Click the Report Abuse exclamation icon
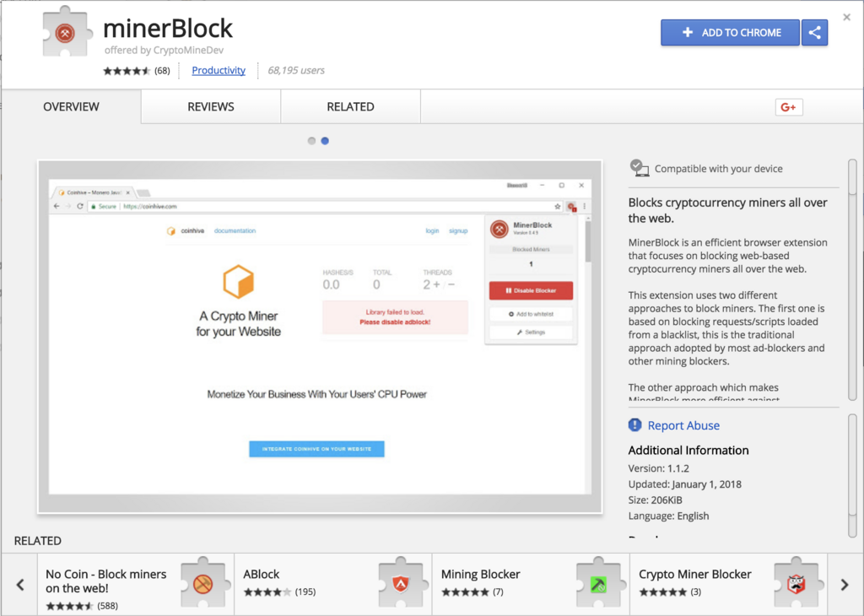864x616 pixels. click(634, 424)
